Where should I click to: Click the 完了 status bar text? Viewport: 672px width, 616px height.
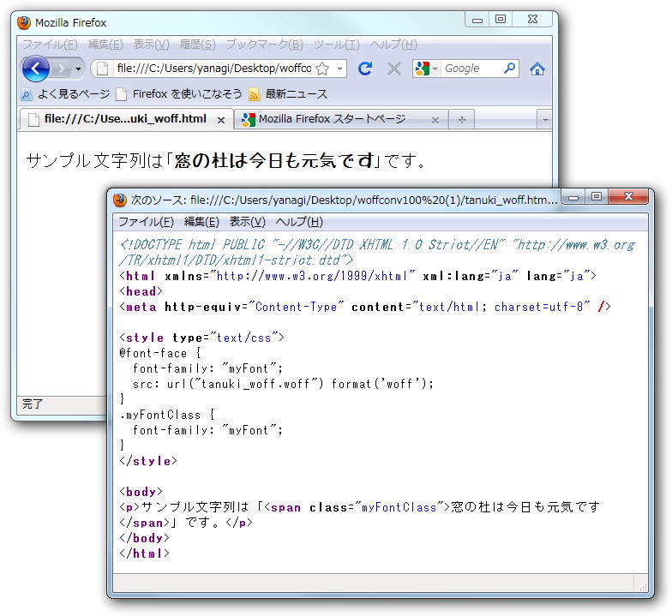33,404
